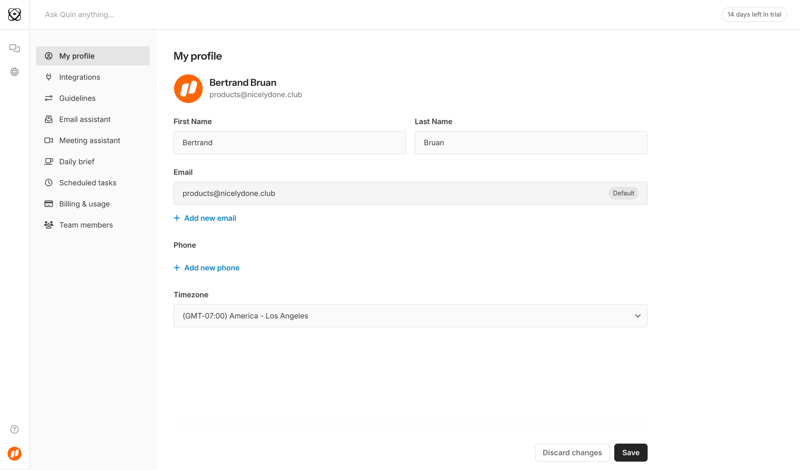Open the chat conversations icon in left rail
Screen dimensions: 800x470
coord(14,48)
